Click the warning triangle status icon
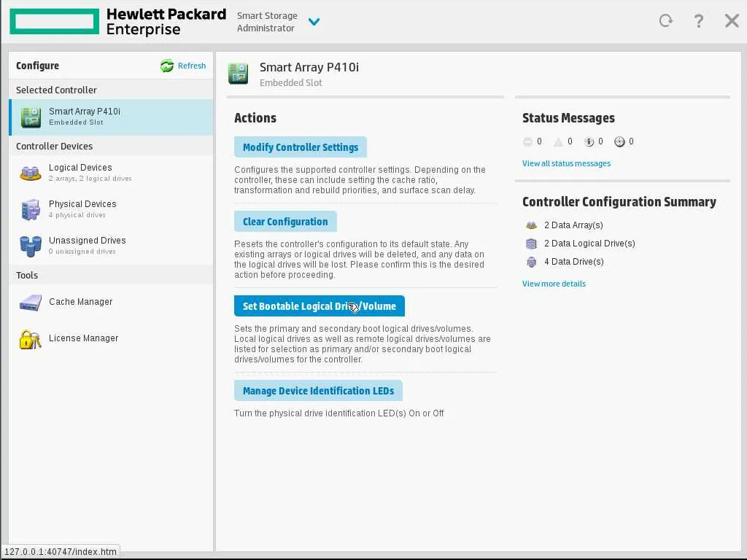Image resolution: width=747 pixels, height=560 pixels. tap(558, 141)
